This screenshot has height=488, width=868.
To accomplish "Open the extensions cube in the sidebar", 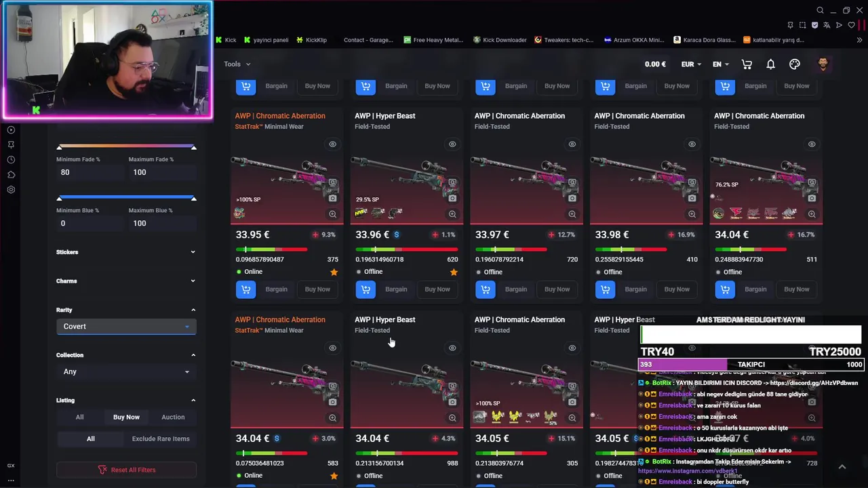I will pyautogui.click(x=11, y=175).
